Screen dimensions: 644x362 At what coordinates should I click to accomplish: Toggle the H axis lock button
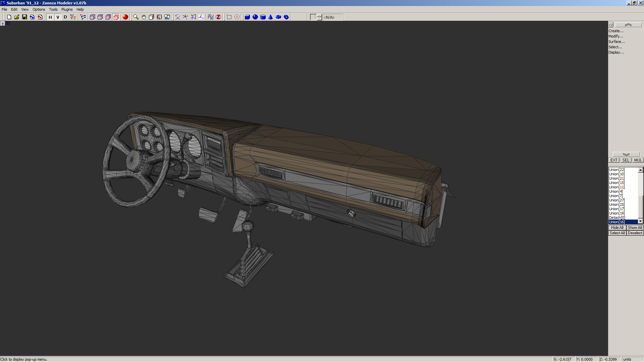click(x=50, y=17)
